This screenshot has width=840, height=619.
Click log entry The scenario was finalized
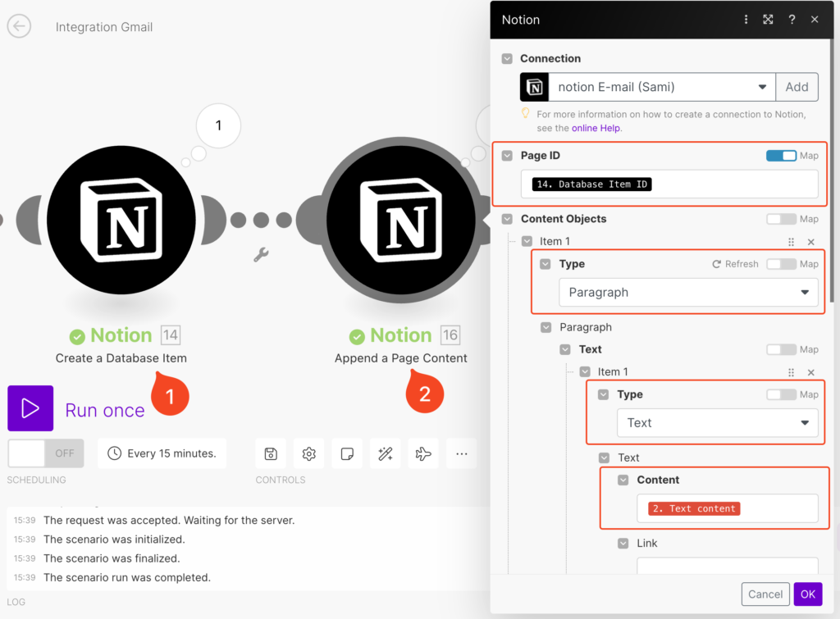point(112,558)
